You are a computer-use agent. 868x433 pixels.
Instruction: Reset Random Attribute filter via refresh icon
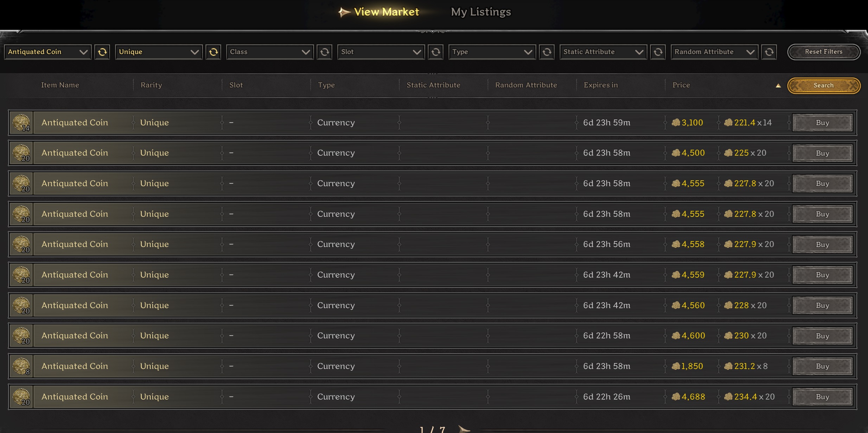point(769,52)
